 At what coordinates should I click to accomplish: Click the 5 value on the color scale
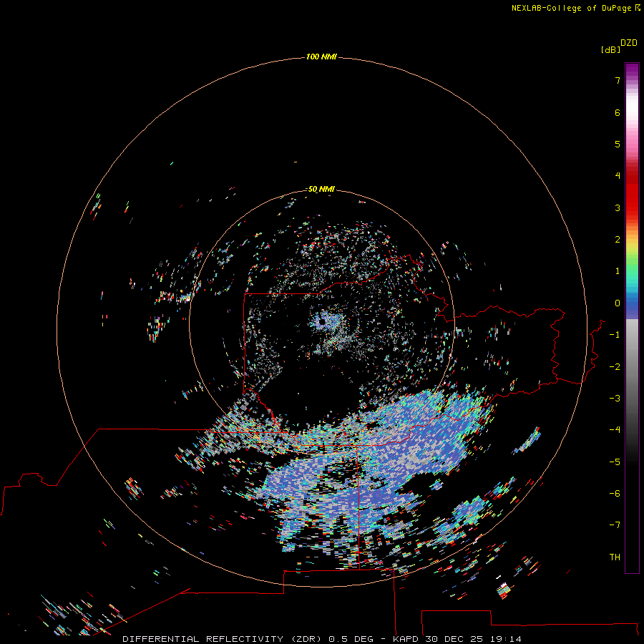point(618,144)
